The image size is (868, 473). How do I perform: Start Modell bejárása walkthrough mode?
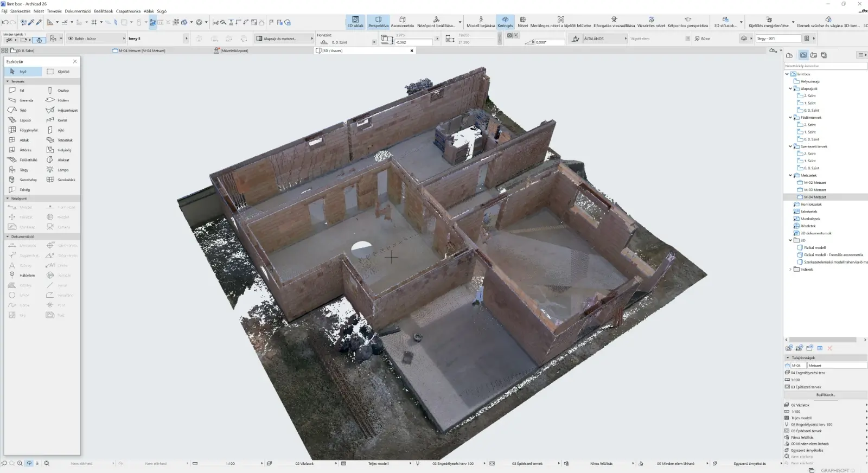(x=481, y=22)
